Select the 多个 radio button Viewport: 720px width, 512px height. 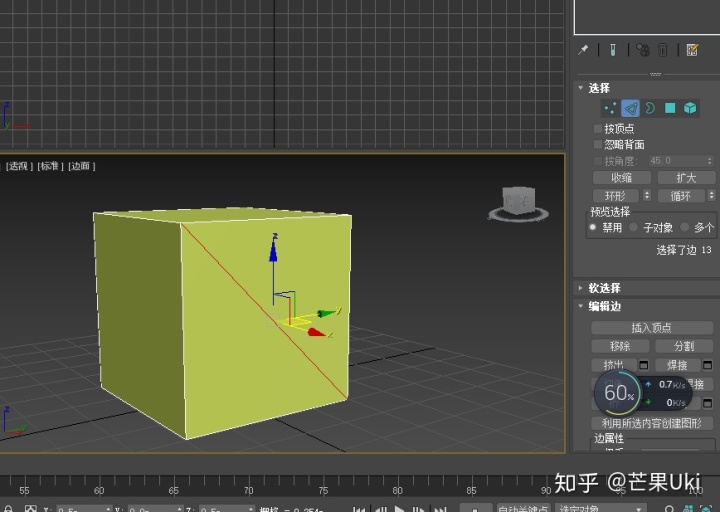point(685,227)
